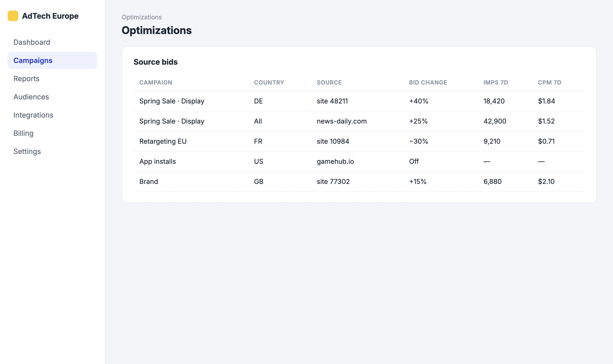613x364 pixels.
Task: Click the Bid Change column header
Action: [x=428, y=82]
